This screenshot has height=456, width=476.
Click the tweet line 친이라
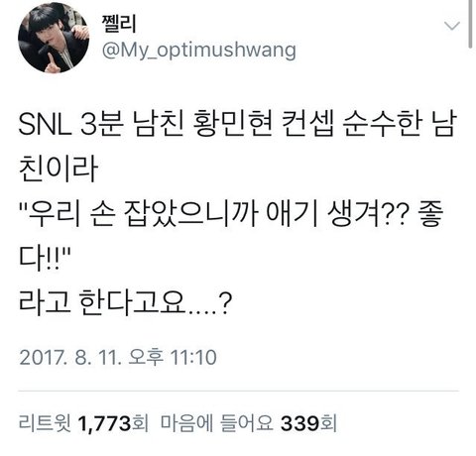click(59, 169)
